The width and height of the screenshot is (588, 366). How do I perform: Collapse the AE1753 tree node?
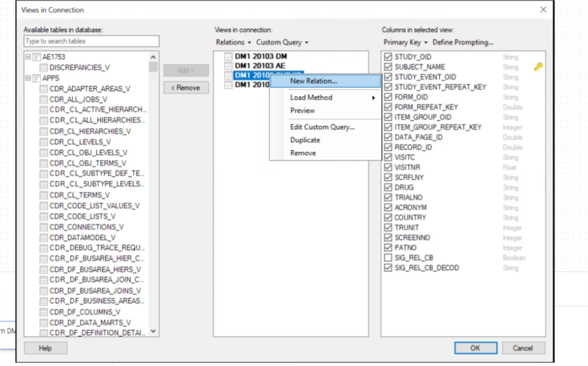point(28,57)
